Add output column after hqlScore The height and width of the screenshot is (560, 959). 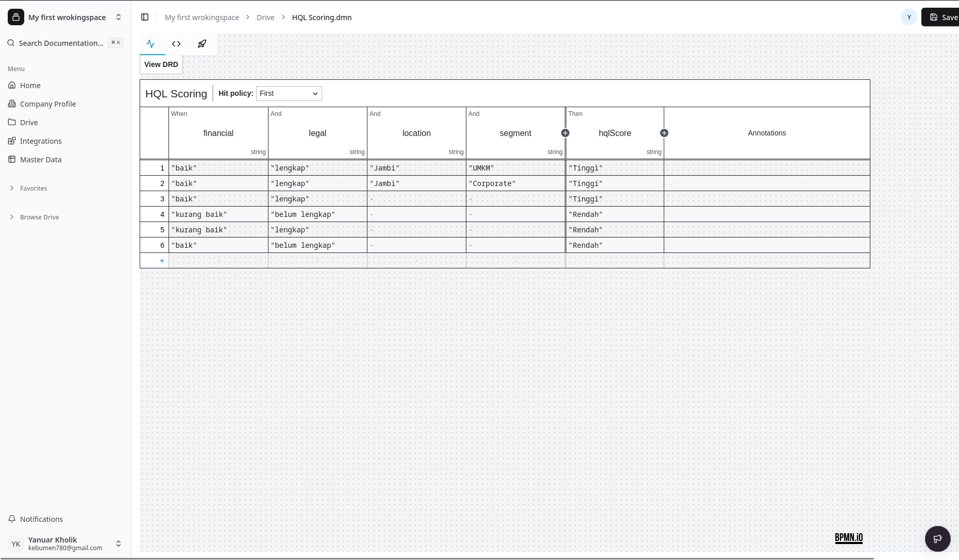[664, 133]
